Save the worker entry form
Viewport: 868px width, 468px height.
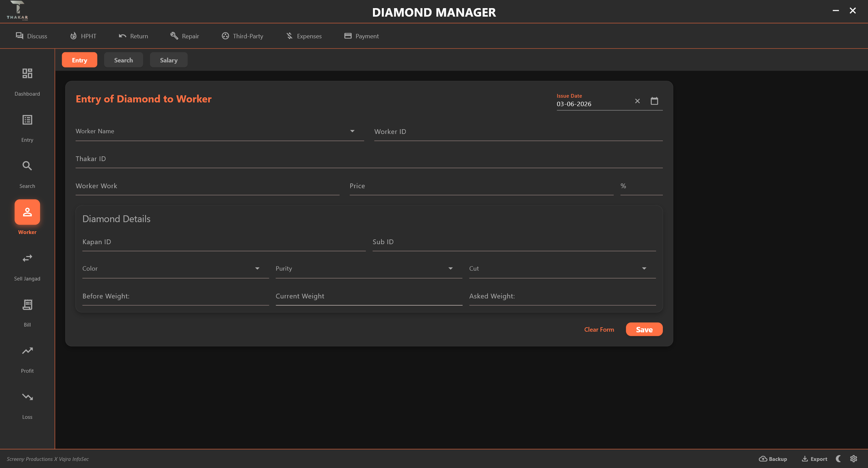pyautogui.click(x=644, y=329)
